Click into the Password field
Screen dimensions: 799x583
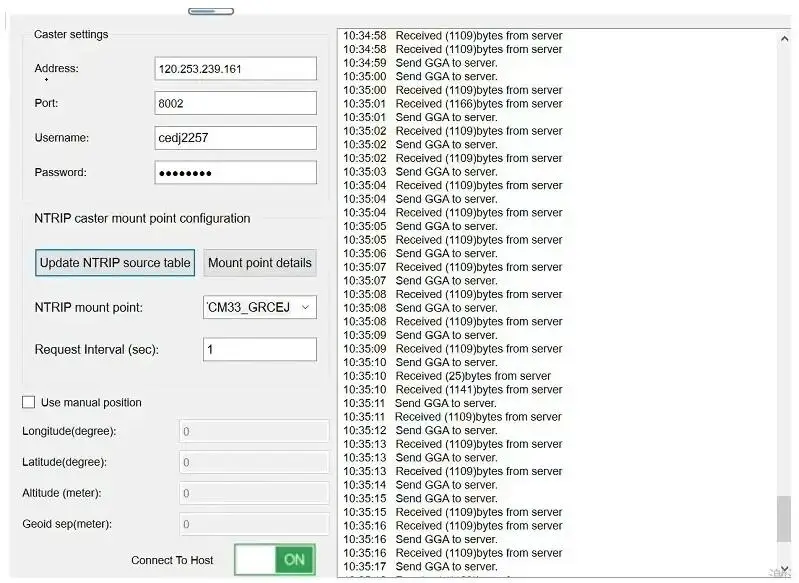coord(235,173)
